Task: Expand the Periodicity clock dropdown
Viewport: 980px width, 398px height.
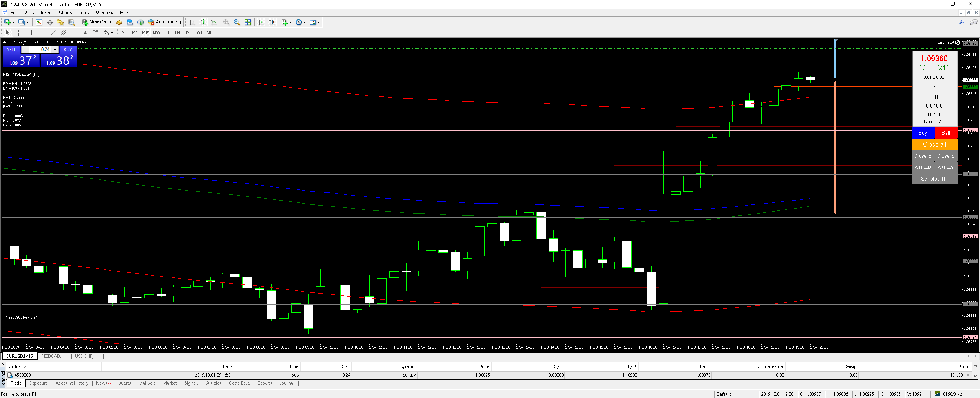Action: click(x=304, y=23)
